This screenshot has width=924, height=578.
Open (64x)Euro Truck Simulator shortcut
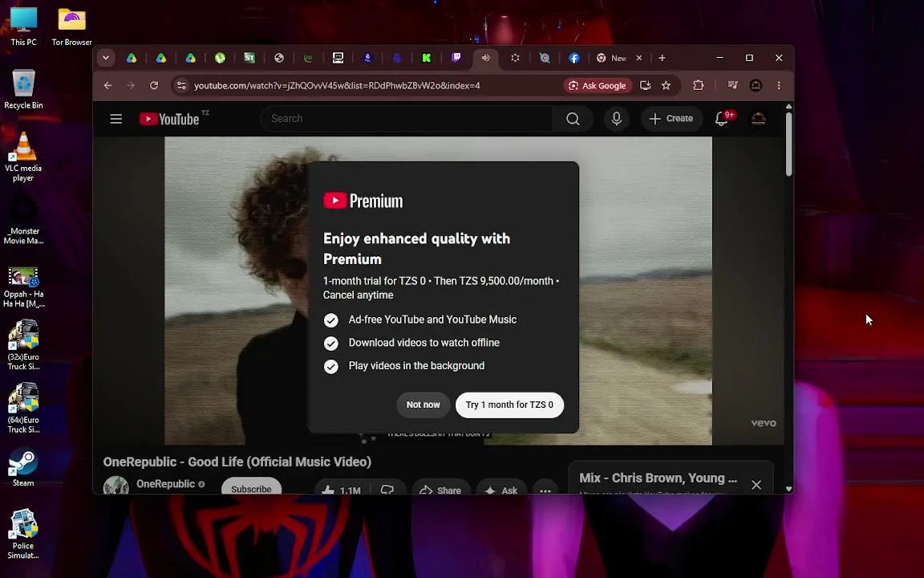click(23, 408)
